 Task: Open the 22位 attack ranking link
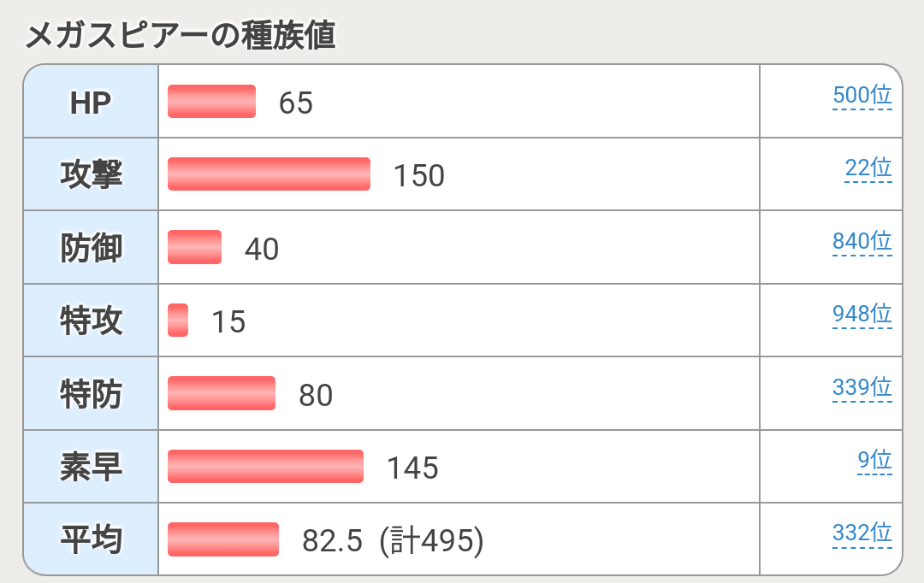click(868, 168)
